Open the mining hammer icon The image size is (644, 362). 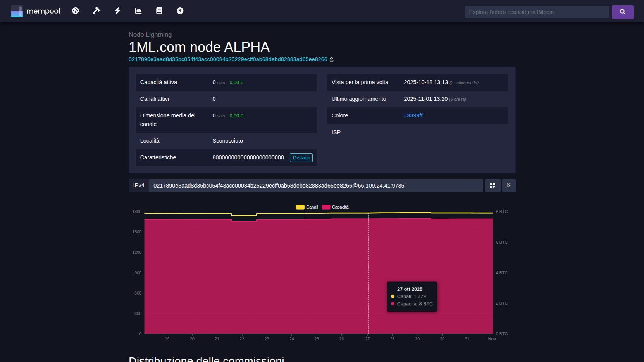[96, 11]
